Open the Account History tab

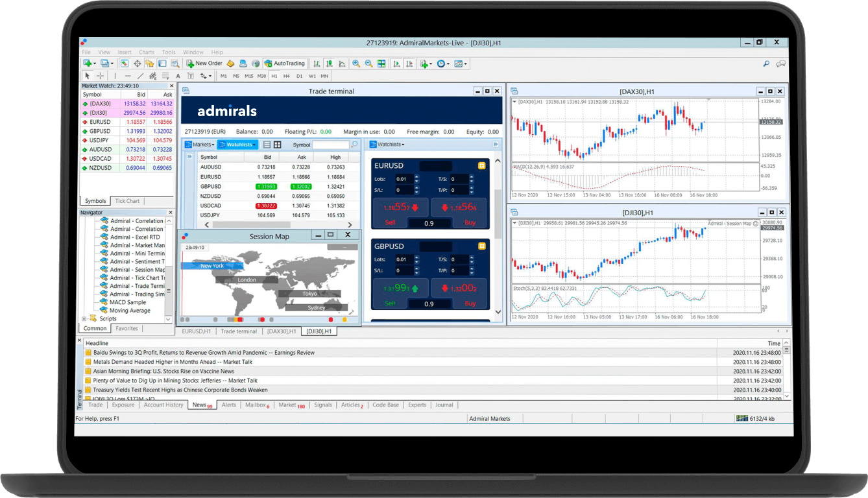163,405
